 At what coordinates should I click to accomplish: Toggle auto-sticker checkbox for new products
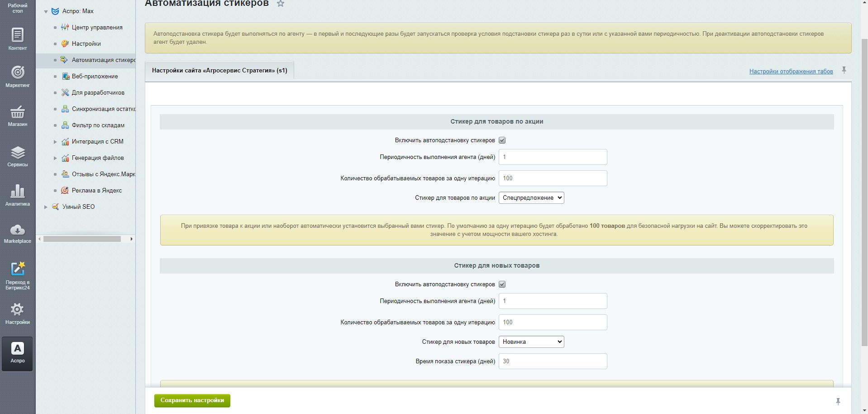click(502, 284)
